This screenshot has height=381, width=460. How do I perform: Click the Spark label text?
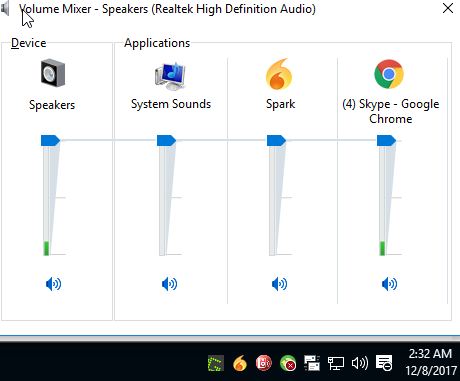(x=281, y=104)
